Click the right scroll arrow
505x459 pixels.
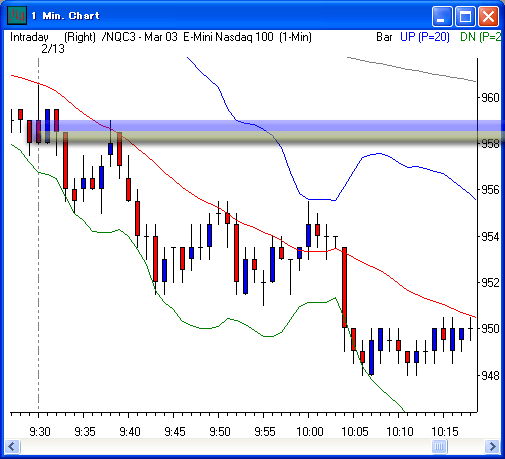(x=492, y=446)
